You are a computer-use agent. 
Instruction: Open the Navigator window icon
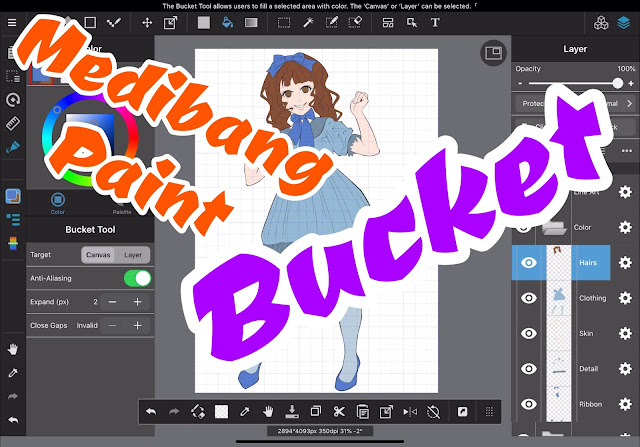493,53
